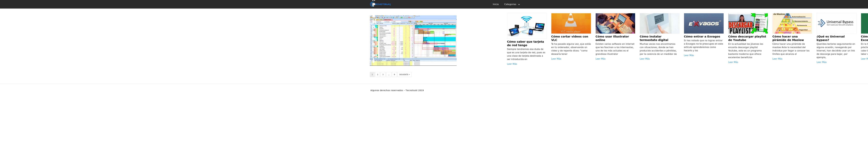Click the pagination ellipsis '…' item
868x151 pixels.
click(389, 75)
